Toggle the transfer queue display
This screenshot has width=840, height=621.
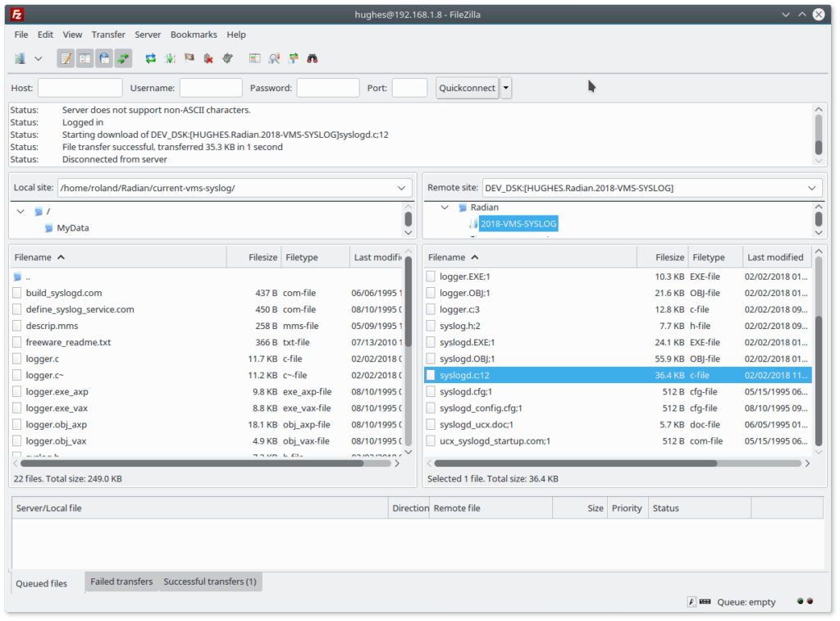coord(123,58)
